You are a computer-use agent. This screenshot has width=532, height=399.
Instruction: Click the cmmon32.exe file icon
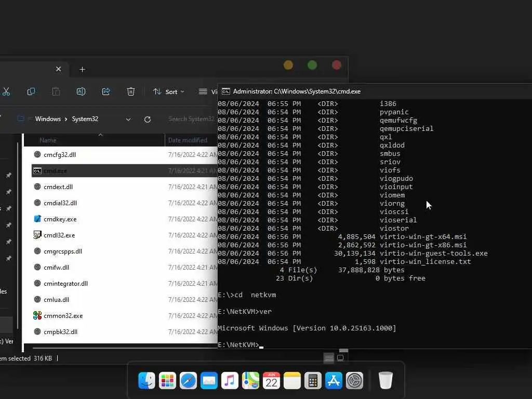(37, 315)
